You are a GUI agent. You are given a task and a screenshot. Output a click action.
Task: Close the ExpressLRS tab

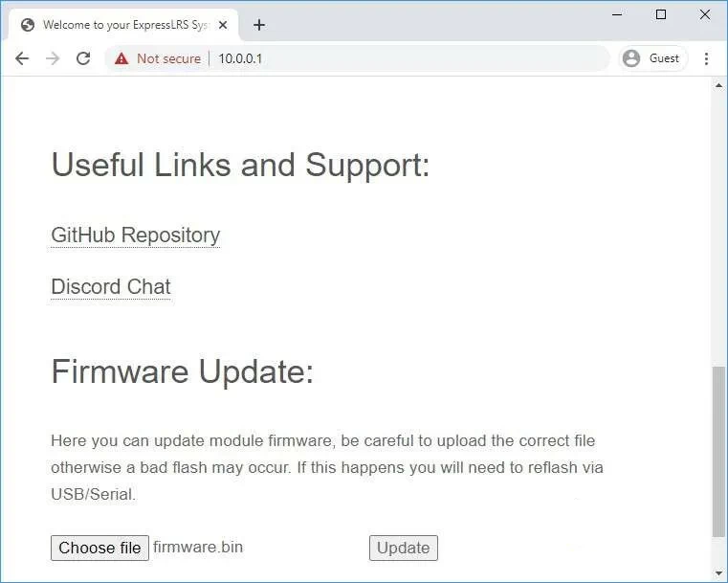[223, 25]
